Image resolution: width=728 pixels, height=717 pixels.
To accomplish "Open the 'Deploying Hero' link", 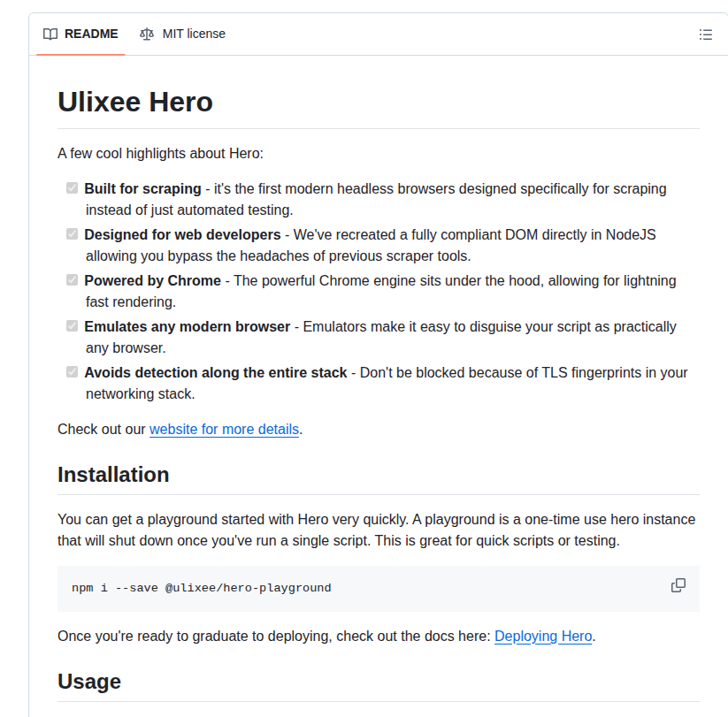I will click(x=543, y=636).
